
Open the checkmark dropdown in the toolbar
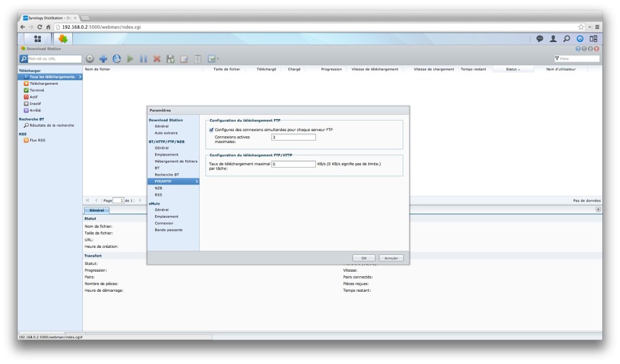(213, 58)
